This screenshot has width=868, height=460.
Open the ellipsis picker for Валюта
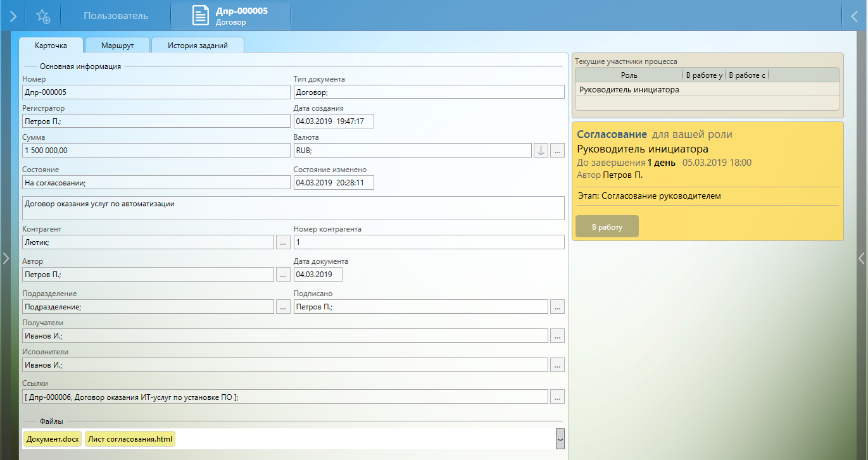pyautogui.click(x=557, y=150)
